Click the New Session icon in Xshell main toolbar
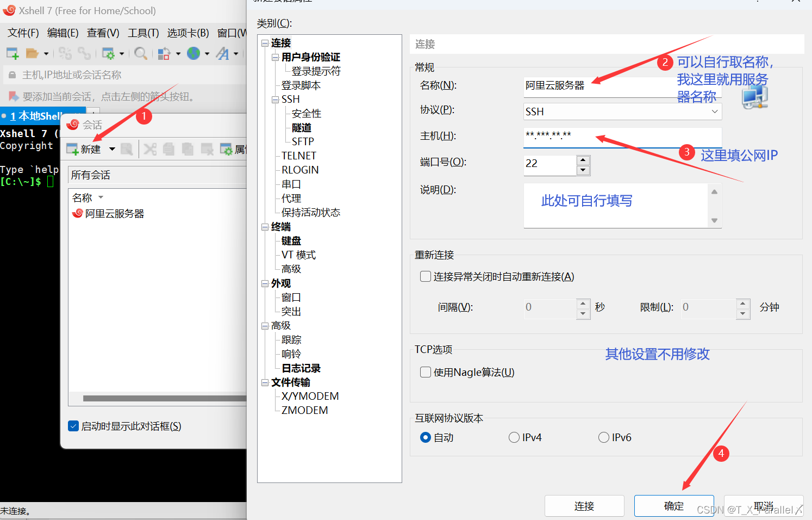Viewport: 812px width, 520px height. coord(13,53)
